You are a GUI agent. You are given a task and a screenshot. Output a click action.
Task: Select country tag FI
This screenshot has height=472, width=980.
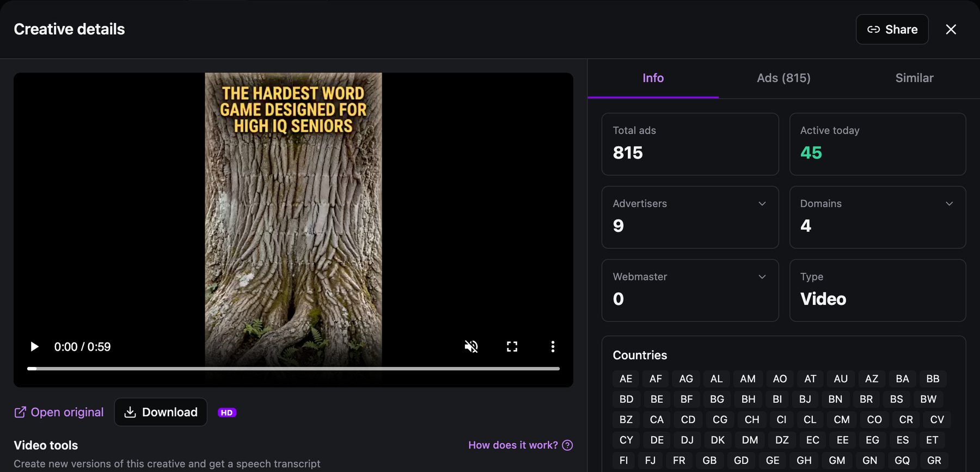click(623, 461)
